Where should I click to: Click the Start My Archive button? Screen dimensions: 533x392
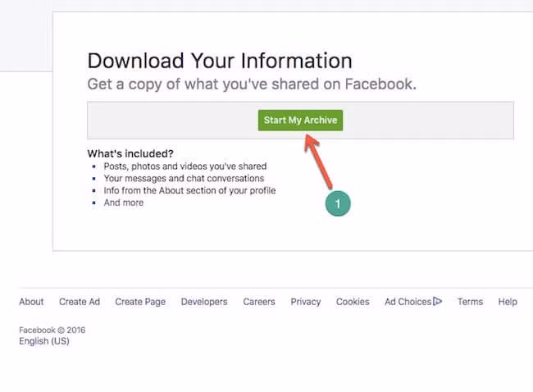point(300,121)
